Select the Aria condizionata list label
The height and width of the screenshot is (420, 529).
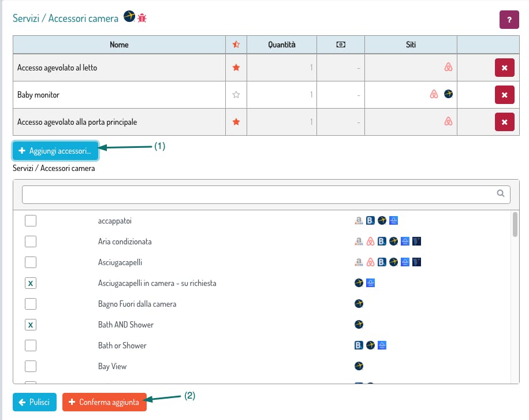point(125,241)
